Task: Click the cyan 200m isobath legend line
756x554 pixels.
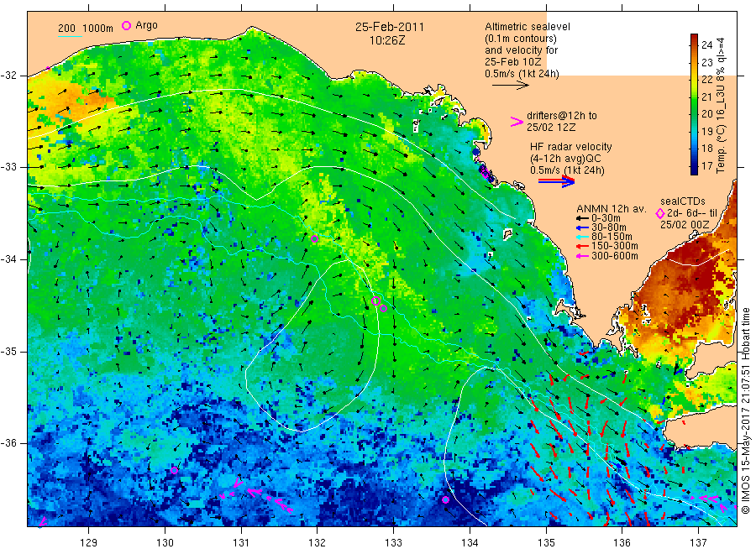Action: pyautogui.click(x=70, y=36)
